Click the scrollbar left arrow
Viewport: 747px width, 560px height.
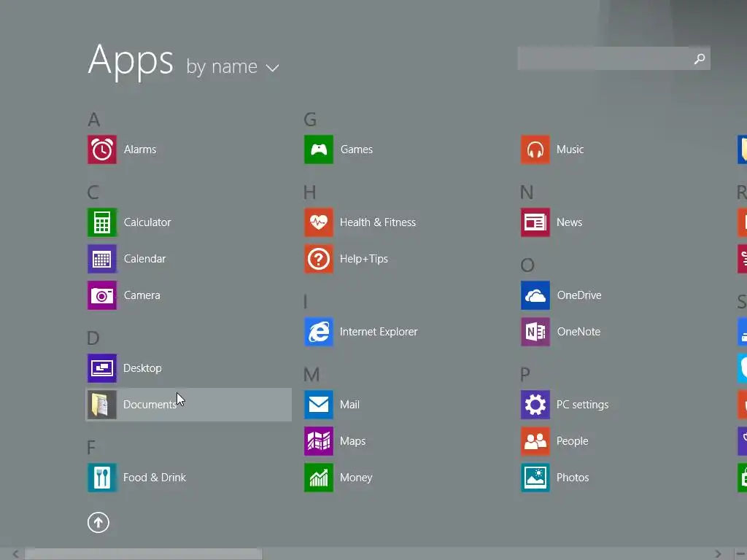click(x=16, y=554)
